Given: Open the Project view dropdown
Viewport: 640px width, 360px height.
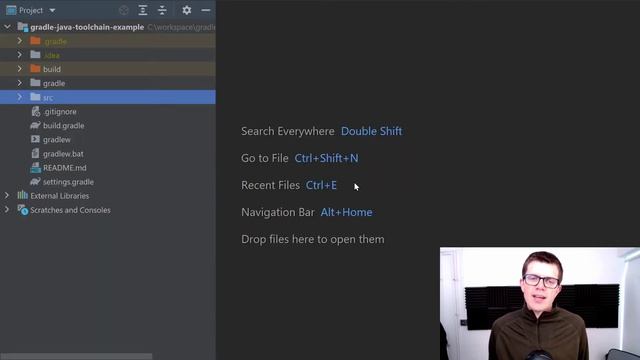Looking at the screenshot, I should point(52,11).
